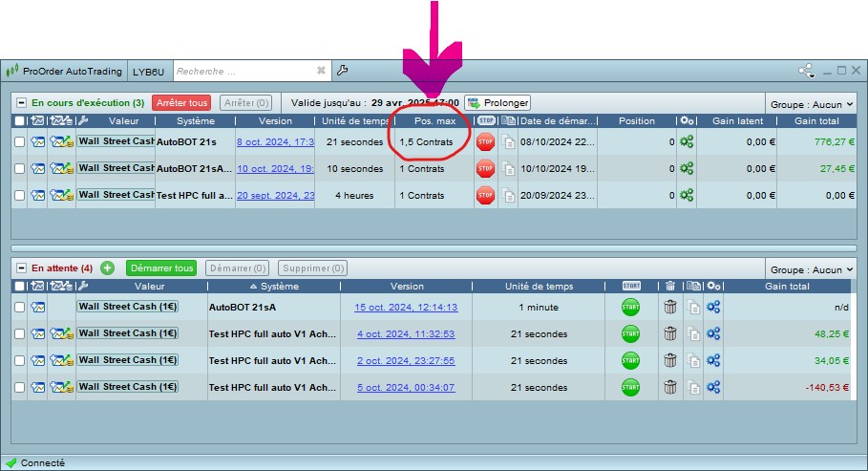Viewport: 868px width, 471px height.
Task: Start system versioned 2 oct. 2024
Action: click(630, 360)
